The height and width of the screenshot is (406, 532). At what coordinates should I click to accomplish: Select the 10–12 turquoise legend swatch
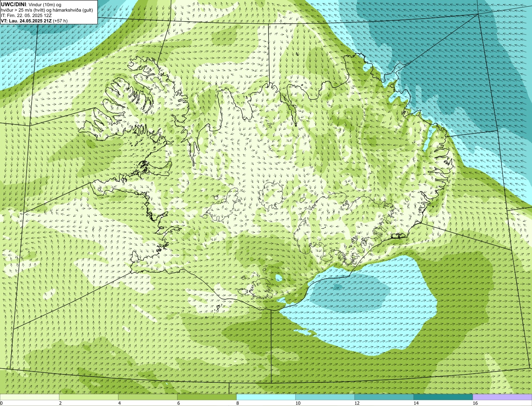click(325, 397)
